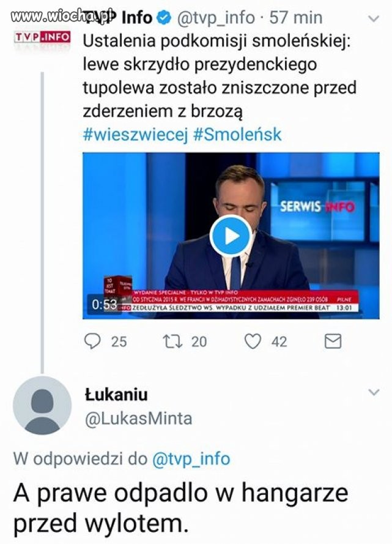Click the @LukasMinta username
Screen dimensions: 392x544
pos(138,419)
